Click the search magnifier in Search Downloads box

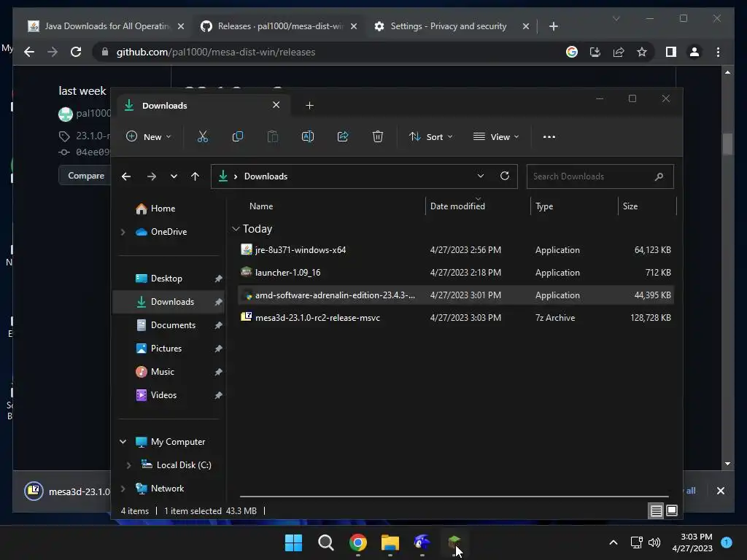[x=659, y=176]
